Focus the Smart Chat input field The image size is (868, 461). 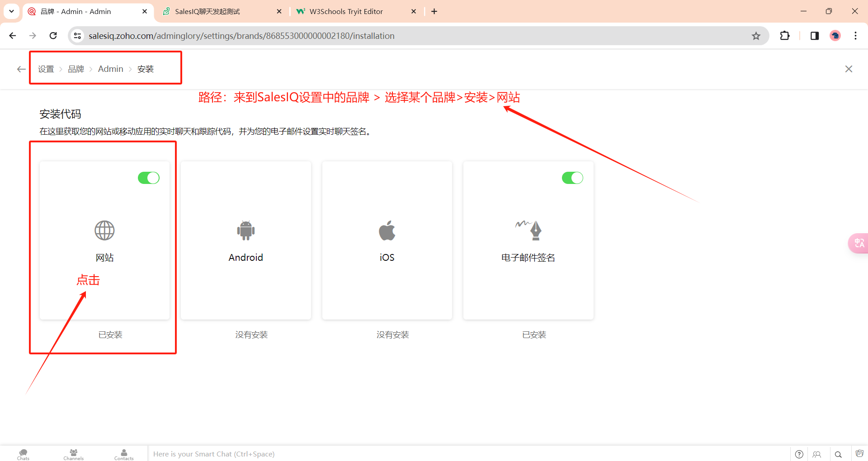tap(469, 454)
